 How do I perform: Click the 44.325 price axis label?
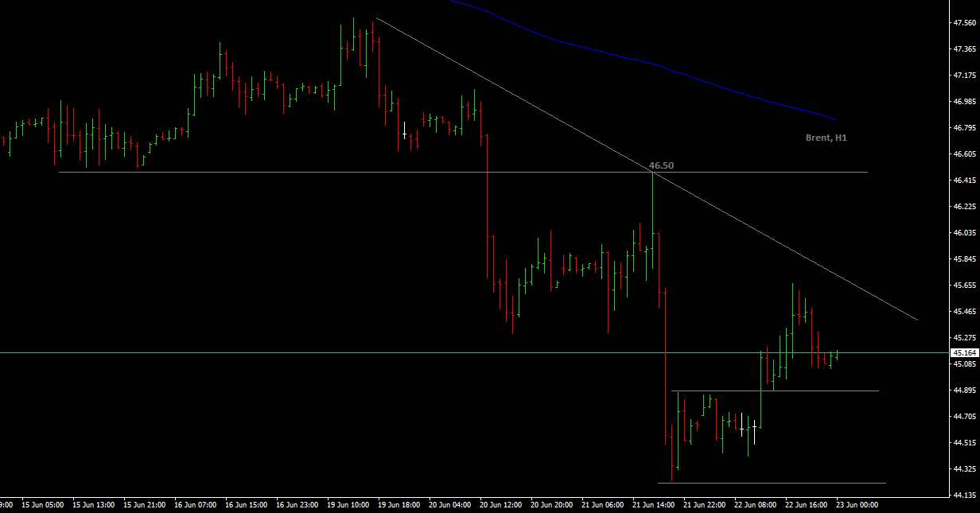coord(964,469)
